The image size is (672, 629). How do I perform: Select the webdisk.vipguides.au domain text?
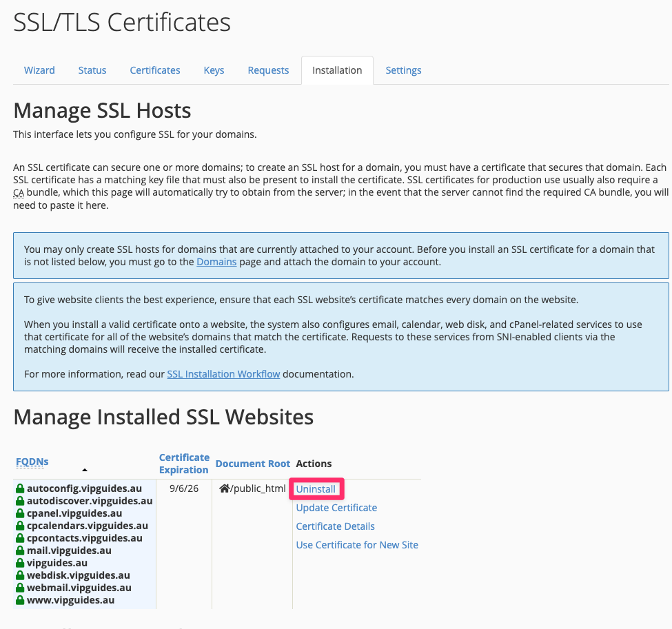(79, 575)
